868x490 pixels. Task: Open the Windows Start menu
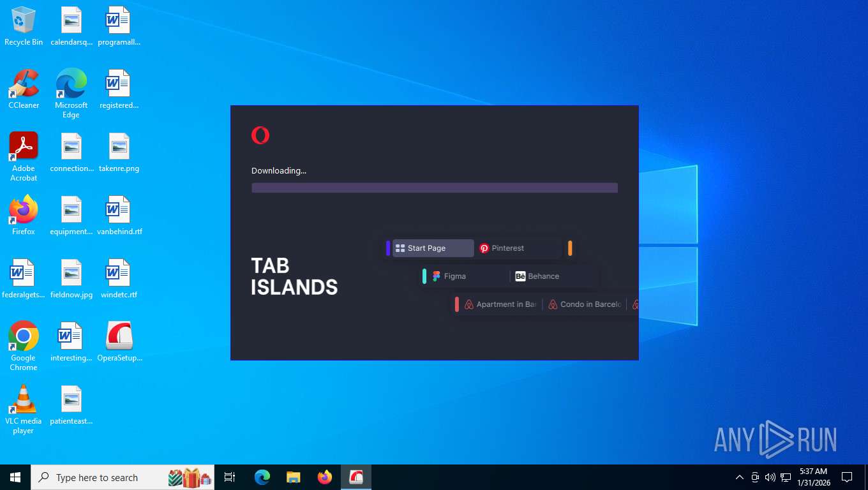15,477
